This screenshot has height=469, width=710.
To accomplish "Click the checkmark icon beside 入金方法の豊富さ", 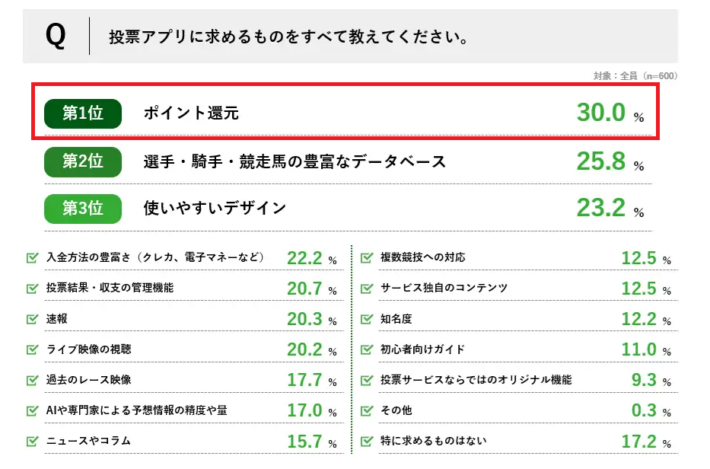I will pos(32,257).
